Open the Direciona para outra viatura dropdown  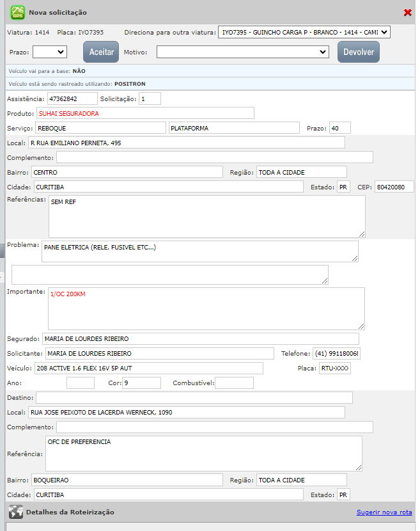[x=304, y=32]
